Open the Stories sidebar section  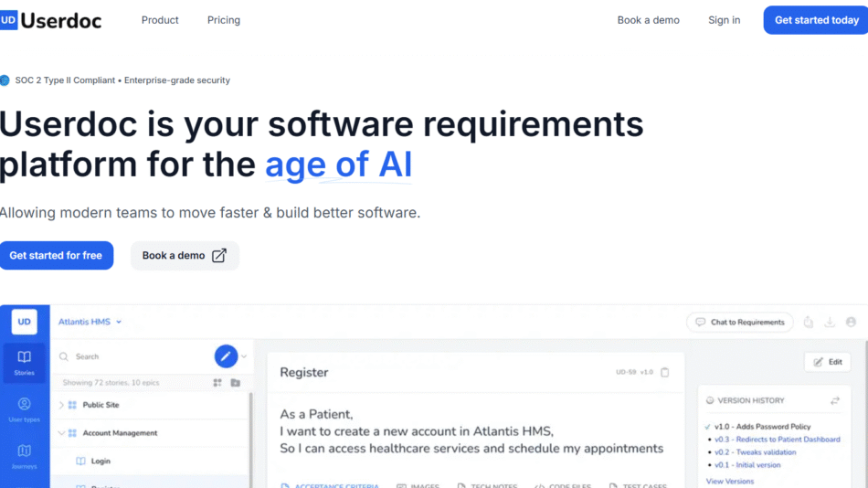25,361
